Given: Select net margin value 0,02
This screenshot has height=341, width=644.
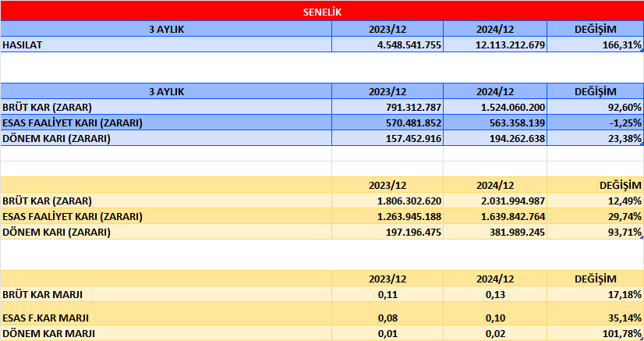Looking at the screenshot, I should (x=495, y=333).
